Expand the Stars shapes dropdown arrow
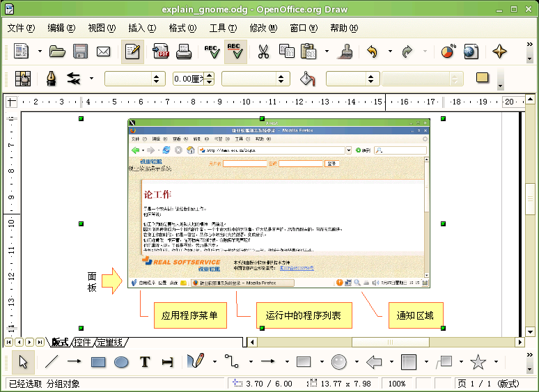Screen dimensions: 539x392 point(495,362)
